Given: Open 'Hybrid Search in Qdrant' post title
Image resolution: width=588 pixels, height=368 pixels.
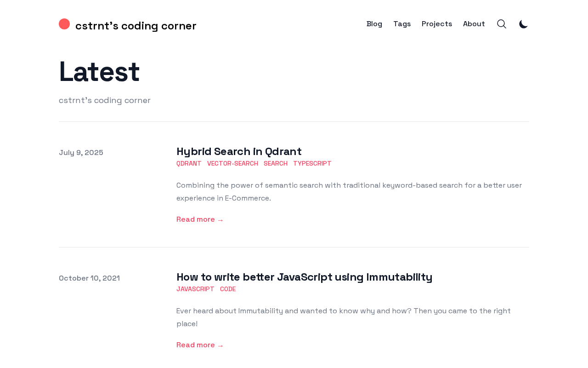Looking at the screenshot, I should pyautogui.click(x=239, y=151).
